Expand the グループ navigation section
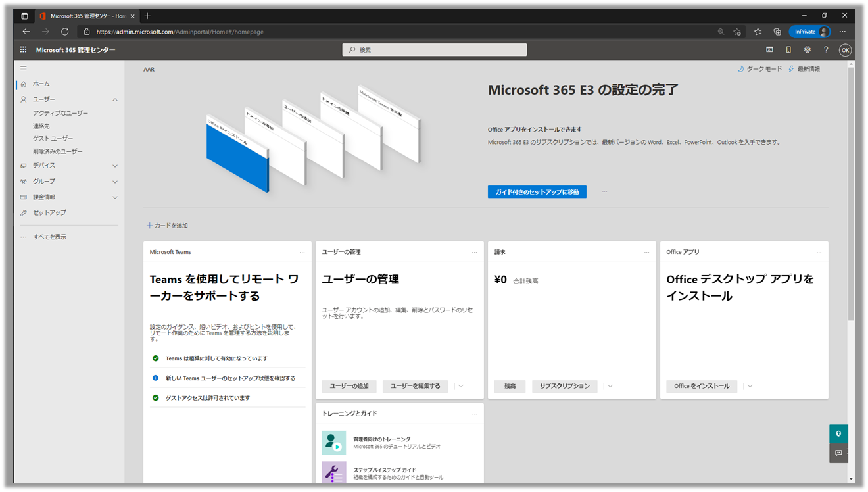Viewport: 868px width, 492px height. pos(115,182)
